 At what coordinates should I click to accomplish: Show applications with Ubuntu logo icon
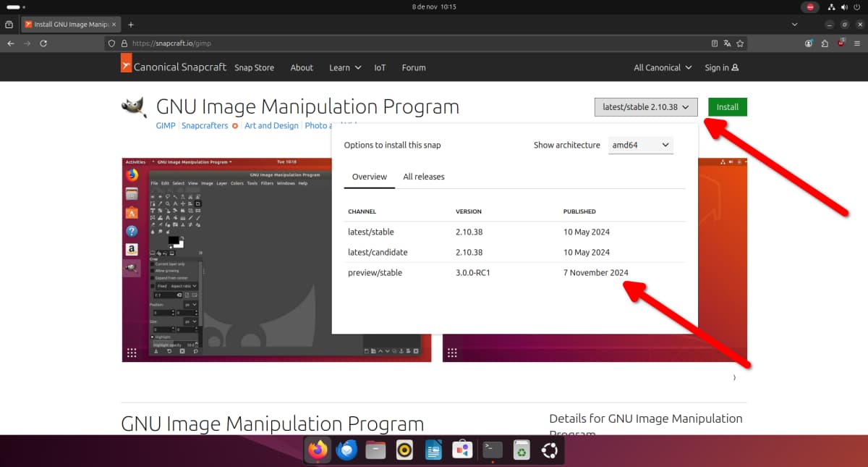[x=550, y=450]
